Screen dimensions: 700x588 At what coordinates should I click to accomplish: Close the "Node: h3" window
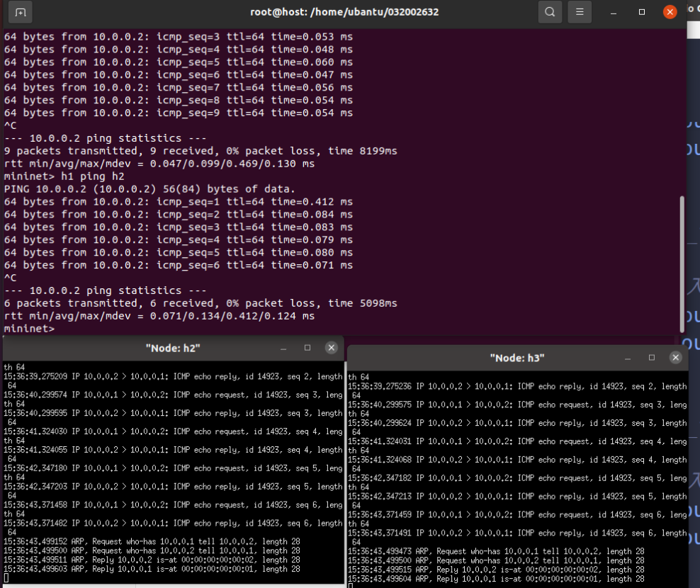tap(676, 358)
